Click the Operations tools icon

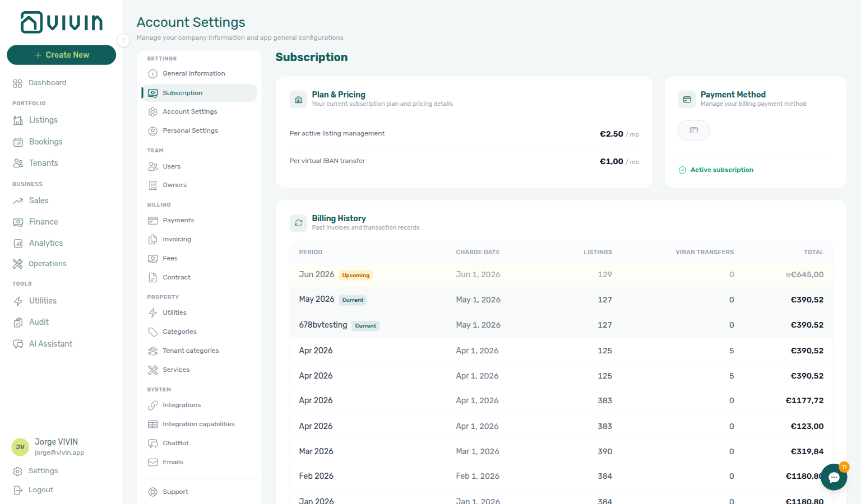pyautogui.click(x=18, y=264)
